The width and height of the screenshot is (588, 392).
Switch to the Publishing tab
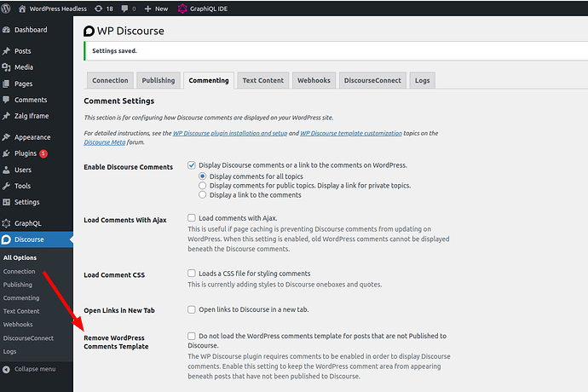(159, 80)
